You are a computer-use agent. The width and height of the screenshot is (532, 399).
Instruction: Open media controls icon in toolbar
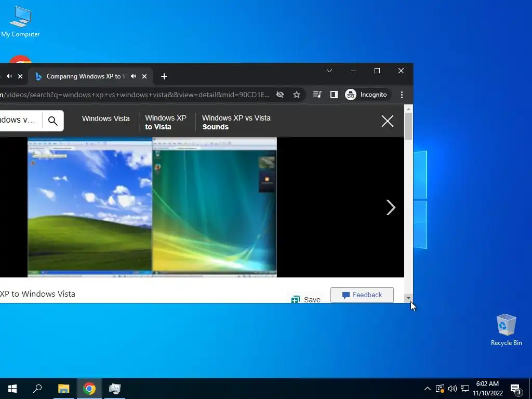[x=317, y=95]
